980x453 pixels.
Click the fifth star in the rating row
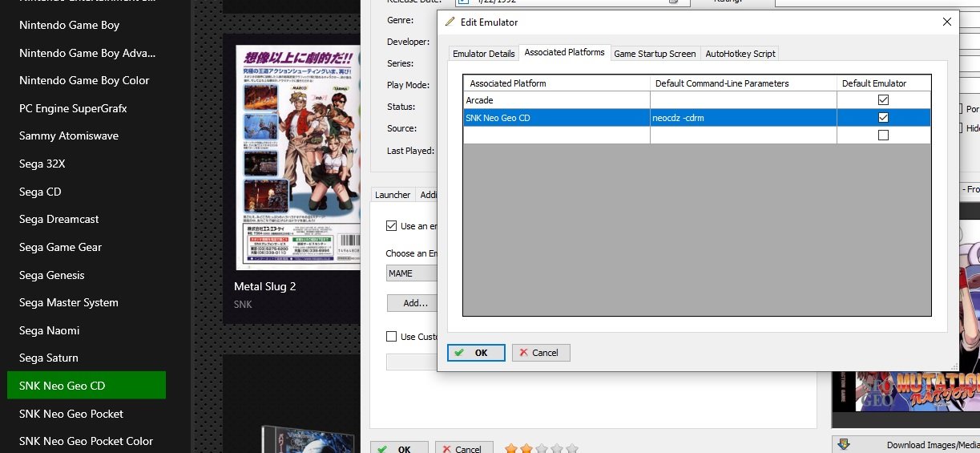coord(571,448)
